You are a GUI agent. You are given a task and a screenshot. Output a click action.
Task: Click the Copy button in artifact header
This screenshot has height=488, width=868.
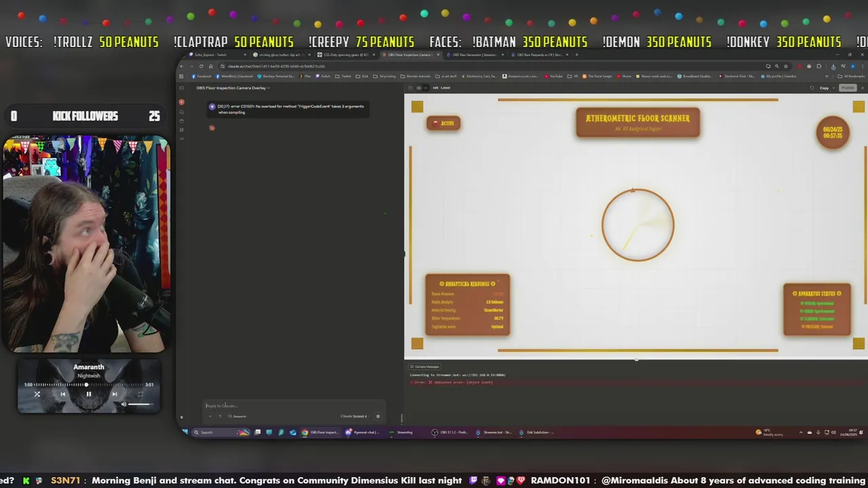click(824, 87)
